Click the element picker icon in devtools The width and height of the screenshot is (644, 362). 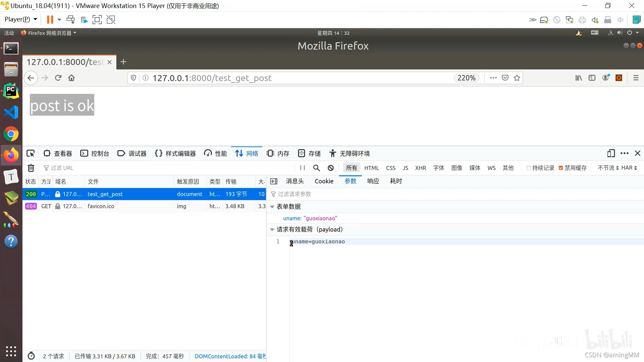click(x=31, y=154)
